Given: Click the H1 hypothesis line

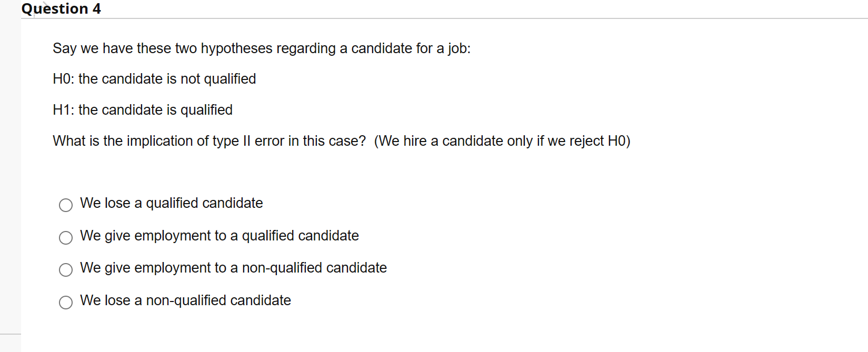Looking at the screenshot, I should coord(143,110).
